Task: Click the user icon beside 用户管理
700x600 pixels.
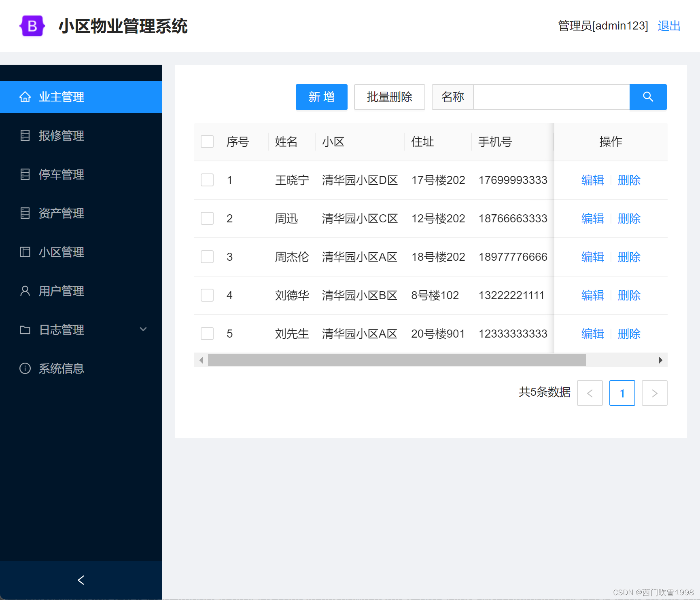Action: tap(25, 291)
